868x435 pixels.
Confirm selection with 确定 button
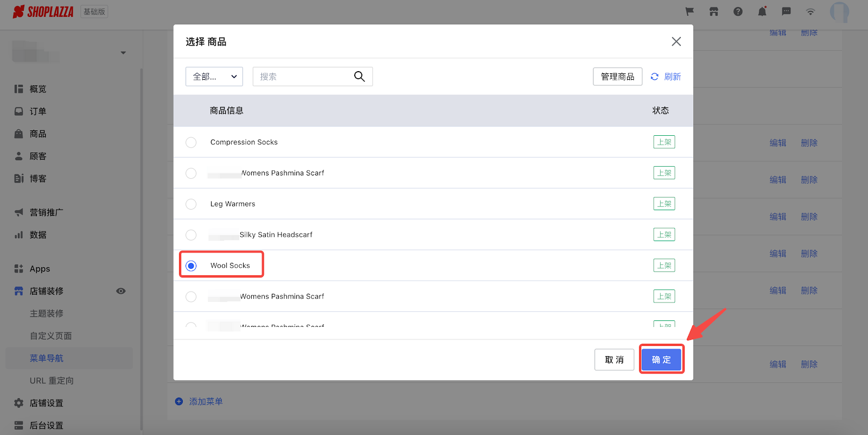661,360
